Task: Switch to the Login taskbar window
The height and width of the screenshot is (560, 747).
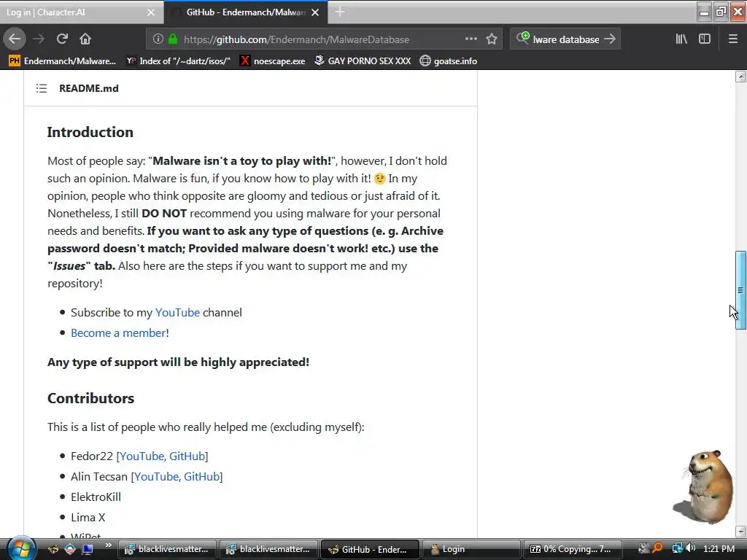Action: (471, 549)
